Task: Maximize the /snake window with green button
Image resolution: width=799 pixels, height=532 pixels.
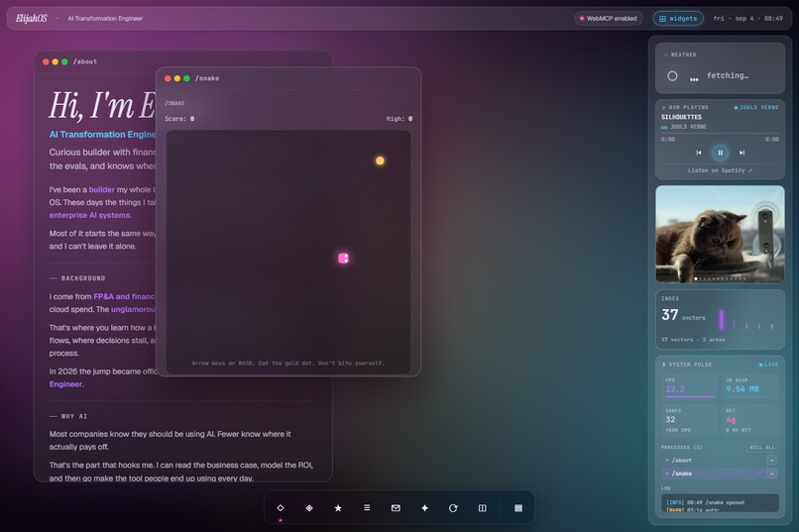Action: pyautogui.click(x=187, y=78)
